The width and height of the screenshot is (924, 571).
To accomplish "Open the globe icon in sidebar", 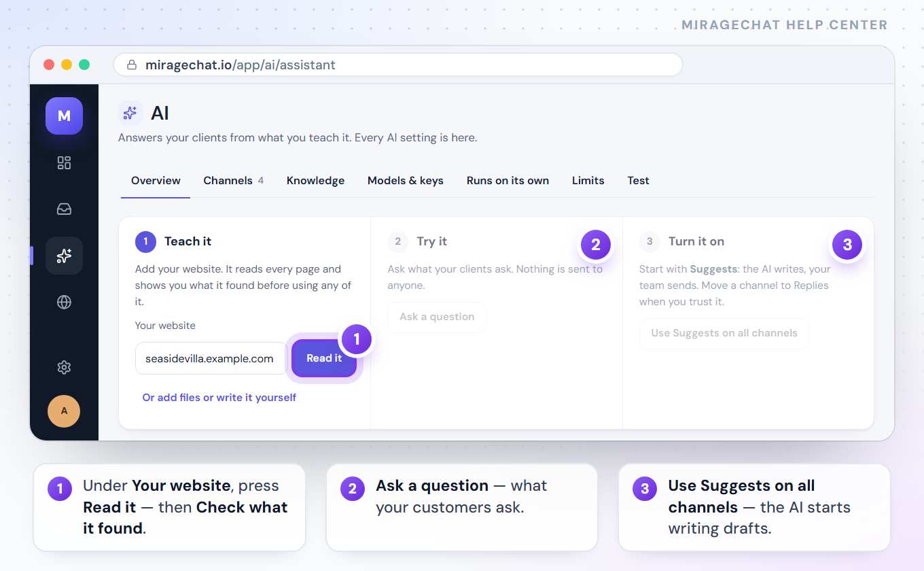I will 64,302.
